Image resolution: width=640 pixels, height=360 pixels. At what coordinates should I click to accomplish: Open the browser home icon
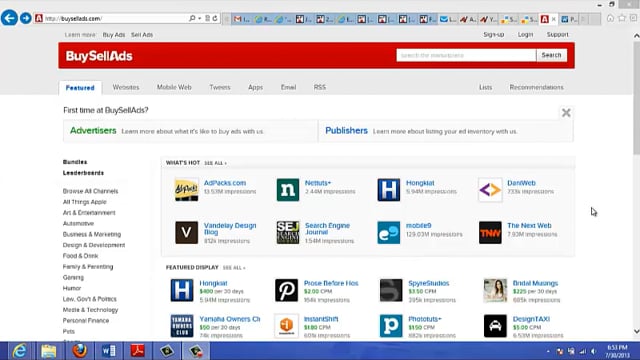[610, 18]
